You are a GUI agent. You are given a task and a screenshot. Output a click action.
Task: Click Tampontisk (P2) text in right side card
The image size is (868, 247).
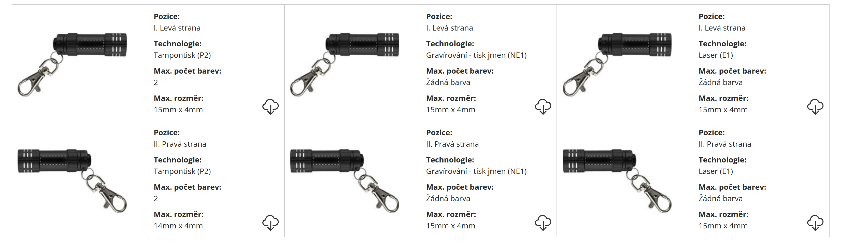pos(182,171)
